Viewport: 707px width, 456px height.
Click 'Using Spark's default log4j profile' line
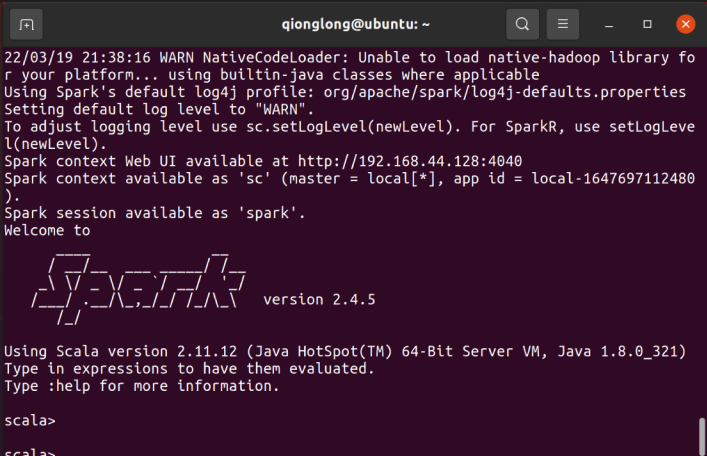pyautogui.click(x=345, y=92)
